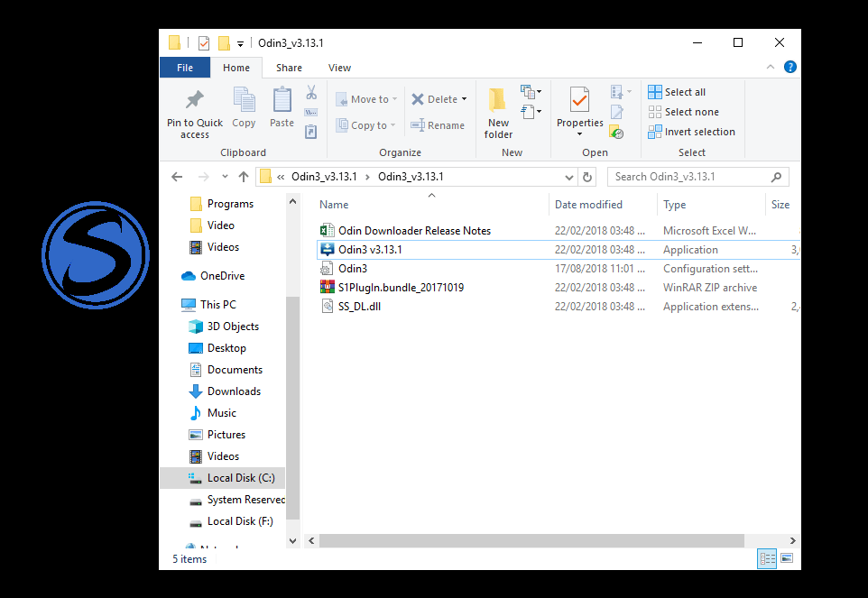Click the History icon in Open group
Image resolution: width=868 pixels, height=598 pixels.
pos(616,133)
